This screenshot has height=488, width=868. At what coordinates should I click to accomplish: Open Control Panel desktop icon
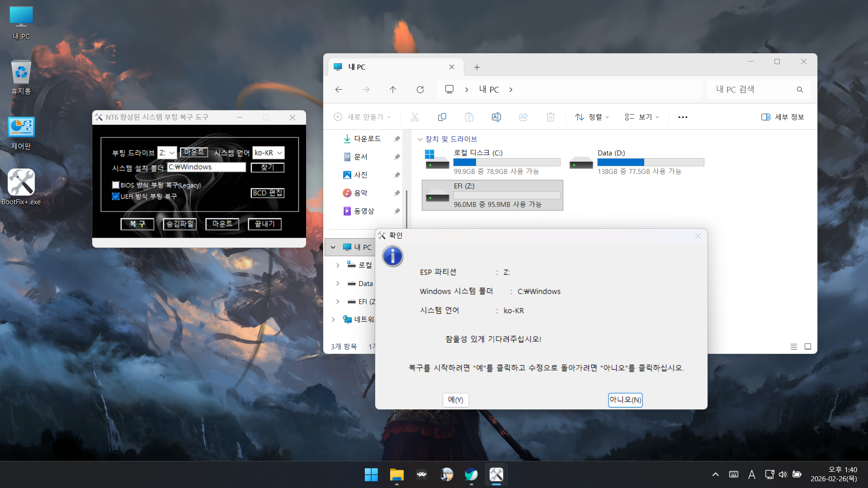click(x=21, y=128)
